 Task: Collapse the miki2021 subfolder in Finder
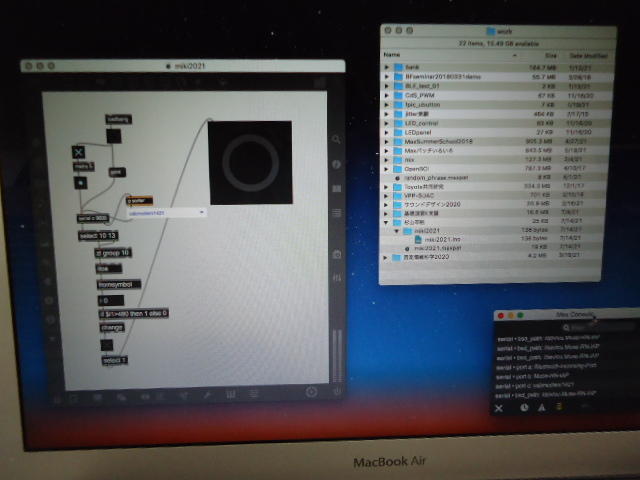point(396,231)
